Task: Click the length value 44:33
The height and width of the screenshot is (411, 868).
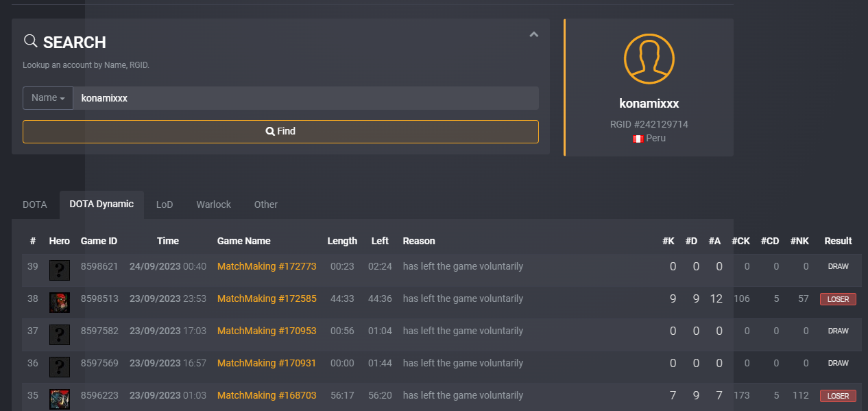Action: (342, 298)
